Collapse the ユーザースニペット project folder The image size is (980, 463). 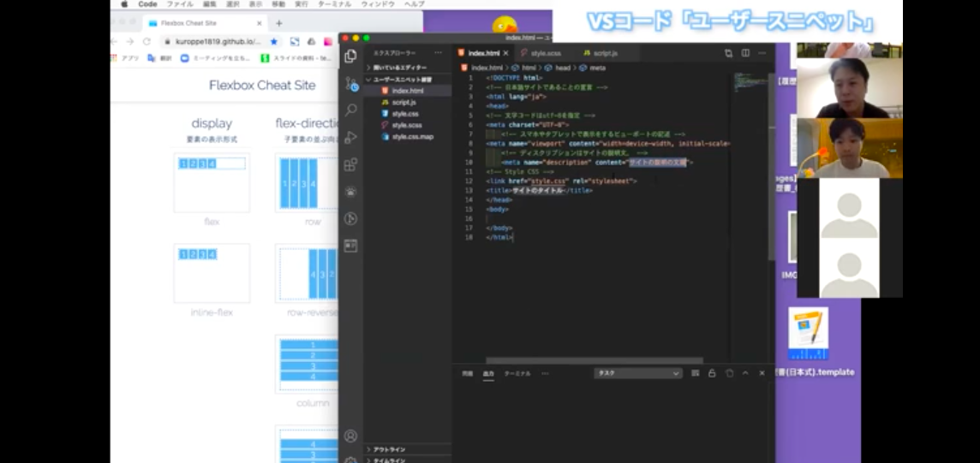[x=407, y=80]
